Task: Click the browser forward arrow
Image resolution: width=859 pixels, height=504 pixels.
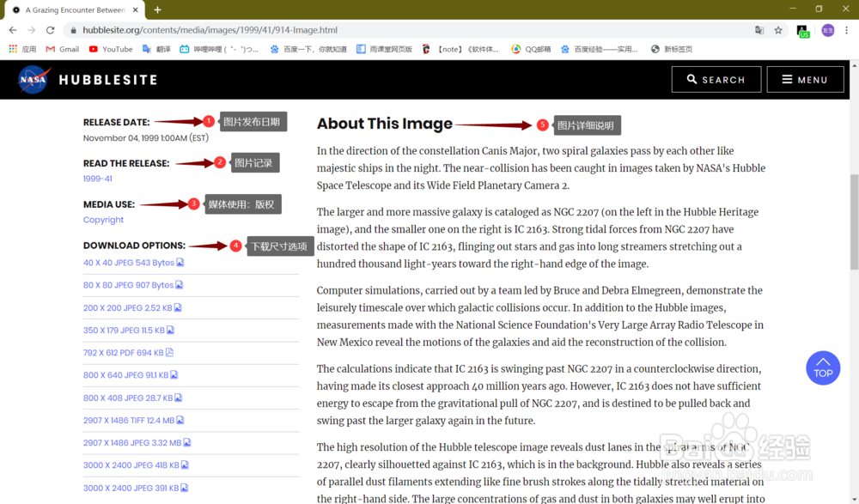Action: click(x=31, y=30)
